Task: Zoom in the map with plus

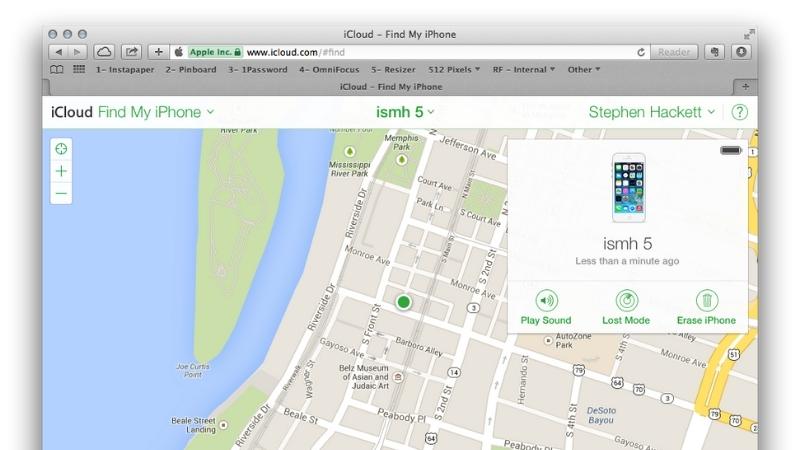Action: pos(61,171)
